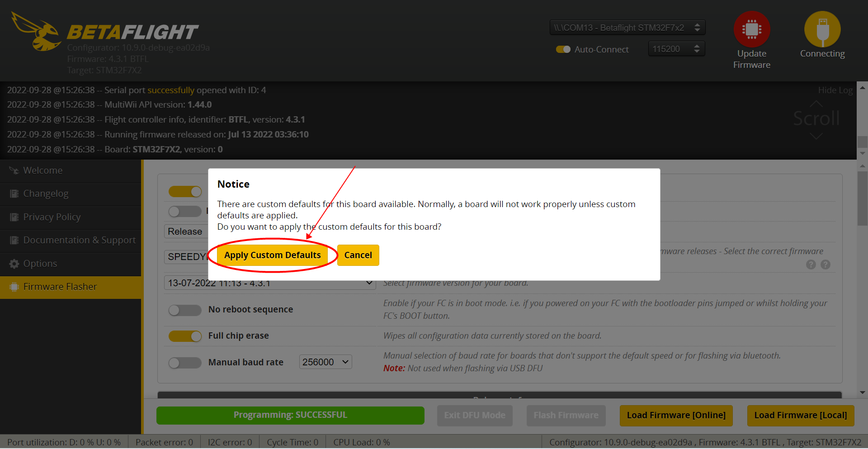Click Apply Custom Defaults button

272,255
